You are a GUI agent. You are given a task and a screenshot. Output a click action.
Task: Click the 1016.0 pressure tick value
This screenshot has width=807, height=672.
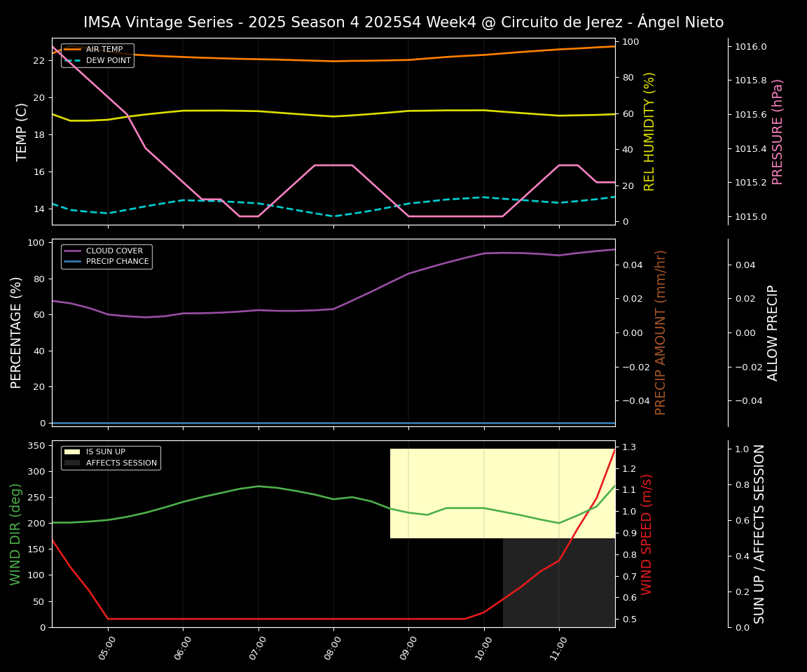click(x=751, y=47)
